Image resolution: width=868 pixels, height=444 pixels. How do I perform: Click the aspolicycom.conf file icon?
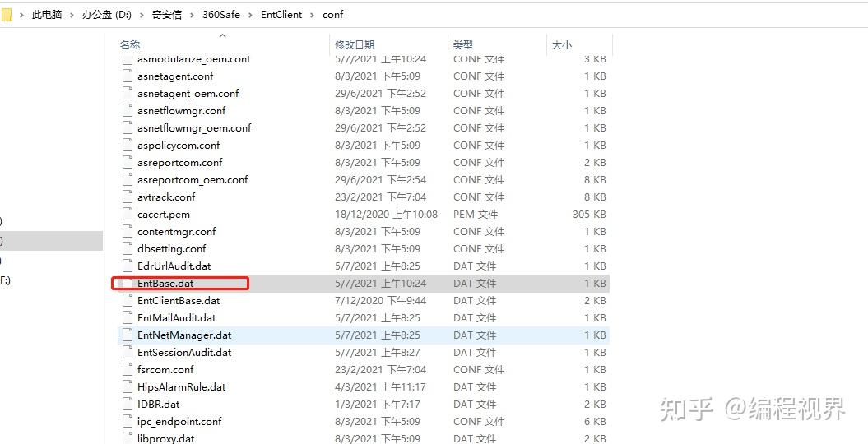pos(128,146)
